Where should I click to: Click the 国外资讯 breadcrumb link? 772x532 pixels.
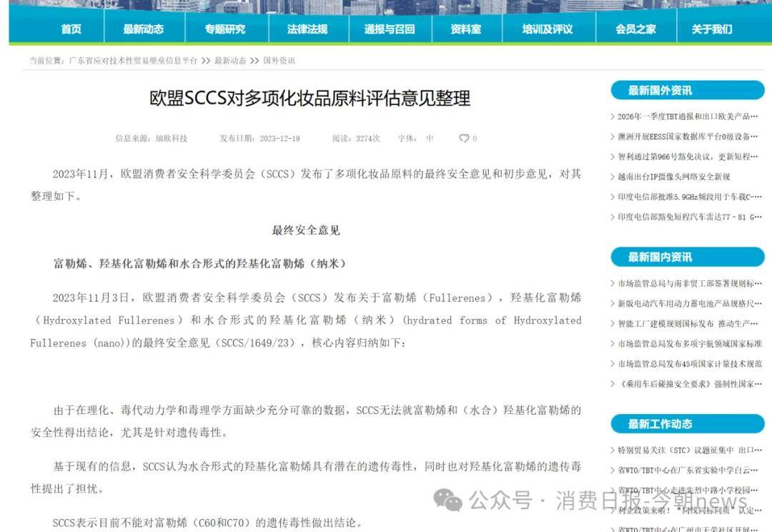279,61
